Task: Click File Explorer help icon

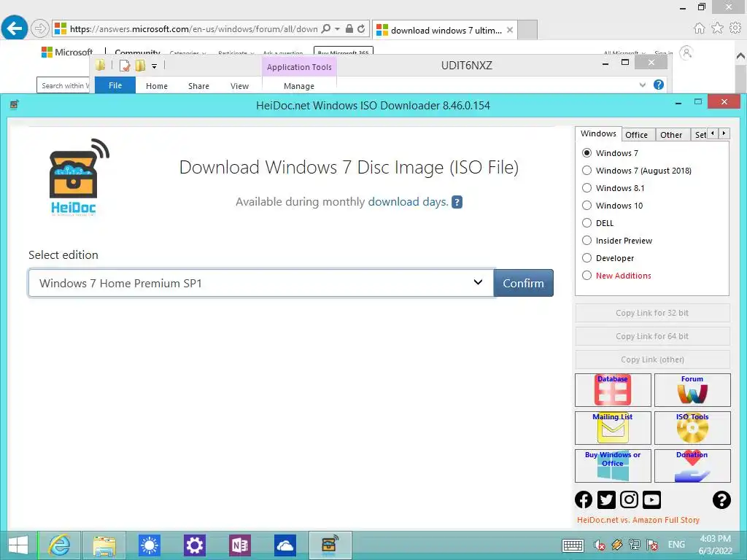Action: [x=659, y=85]
